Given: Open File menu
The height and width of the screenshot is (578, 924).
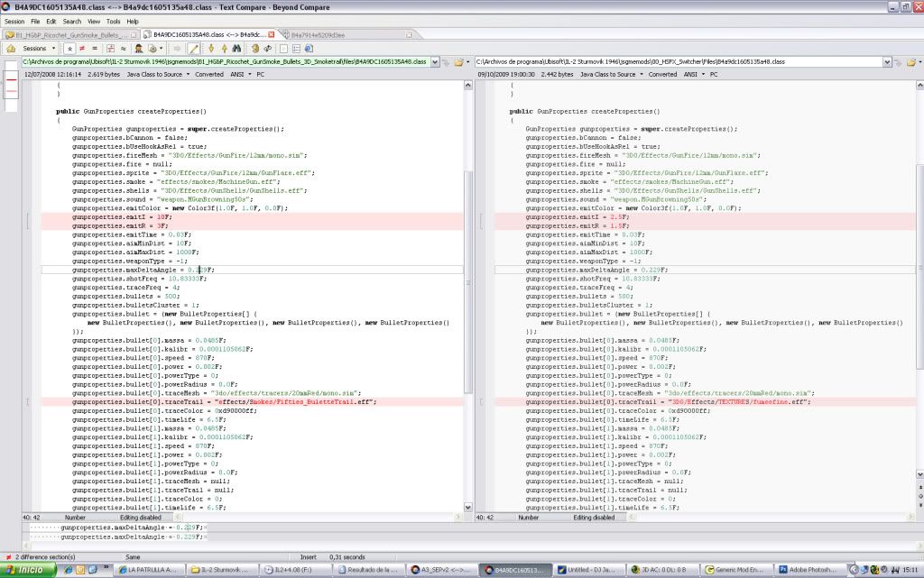Looking at the screenshot, I should click(35, 21).
